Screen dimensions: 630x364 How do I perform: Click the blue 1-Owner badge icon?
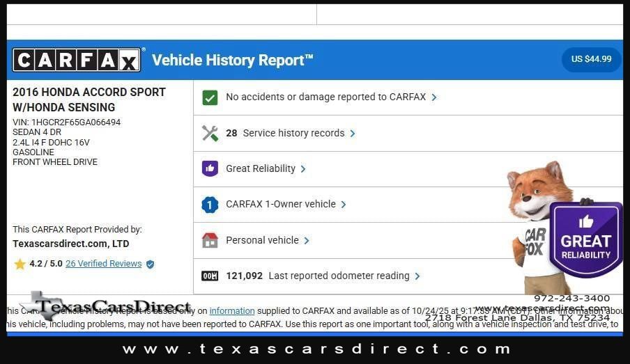[x=210, y=205]
